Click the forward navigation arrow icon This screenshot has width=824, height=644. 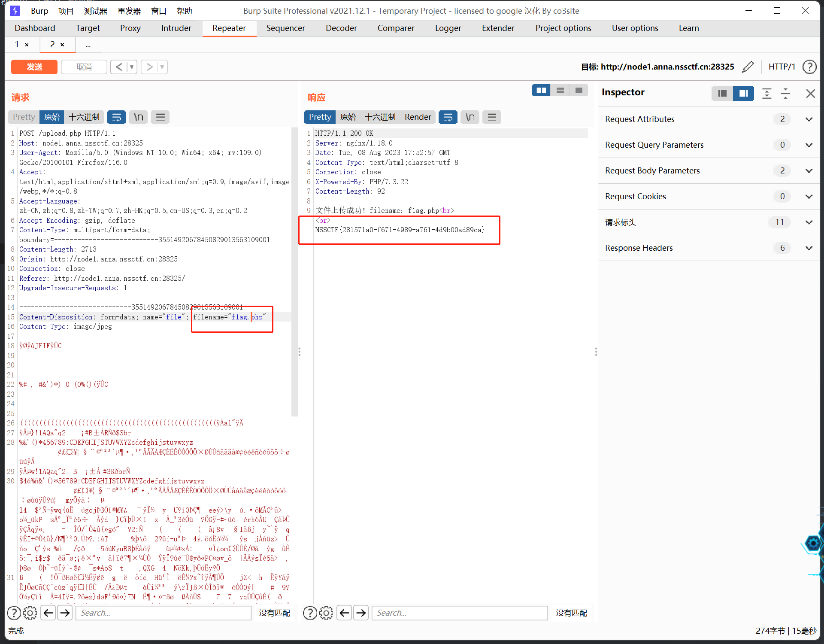tap(148, 66)
